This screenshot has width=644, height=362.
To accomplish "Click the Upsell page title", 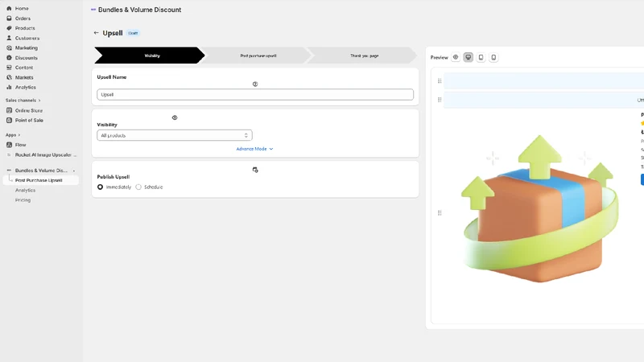I will pyautogui.click(x=113, y=33).
